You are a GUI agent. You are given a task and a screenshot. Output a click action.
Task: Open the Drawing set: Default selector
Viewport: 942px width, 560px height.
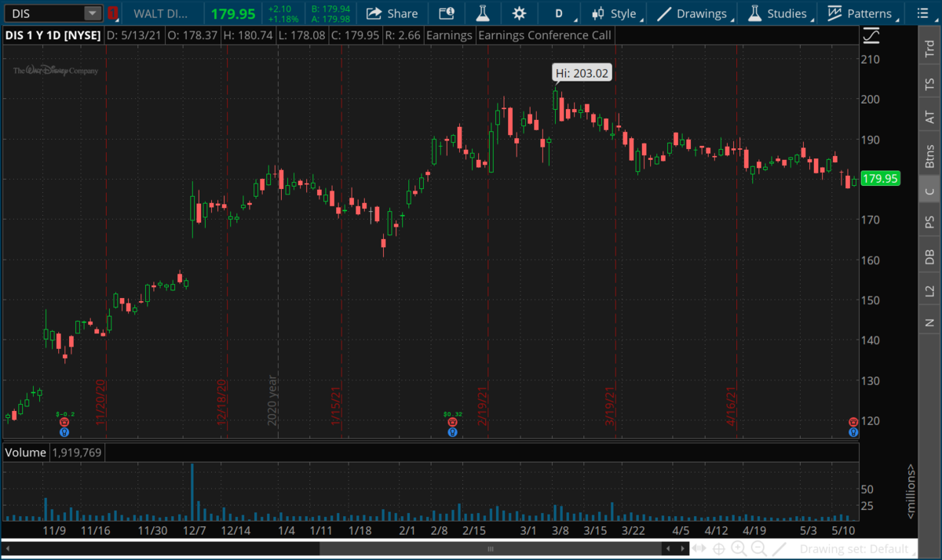[x=856, y=549]
